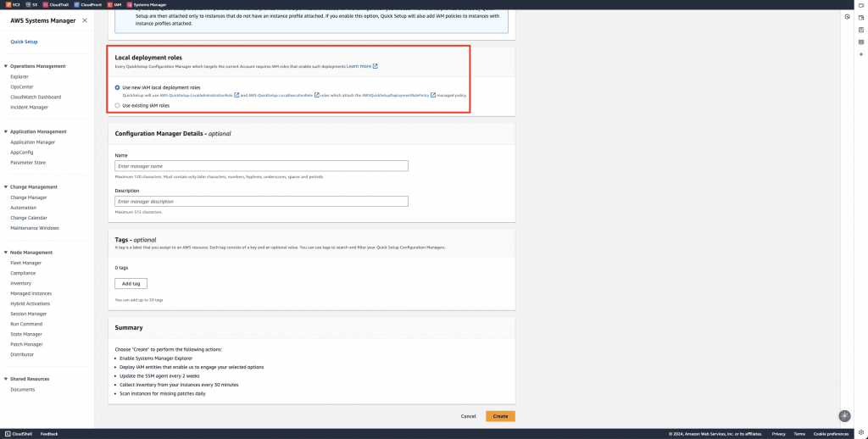Open the EC2 service shortcut icon
The width and height of the screenshot is (868, 439).
(8, 4)
